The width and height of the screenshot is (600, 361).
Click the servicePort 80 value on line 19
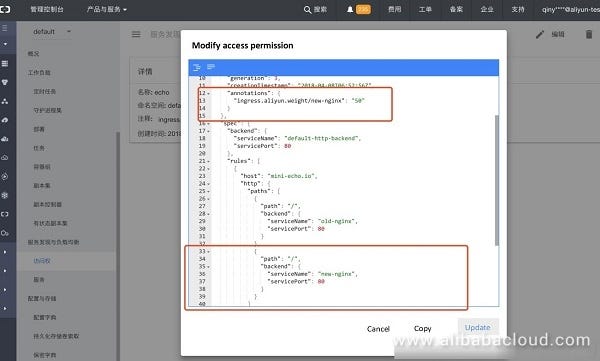tap(288, 146)
